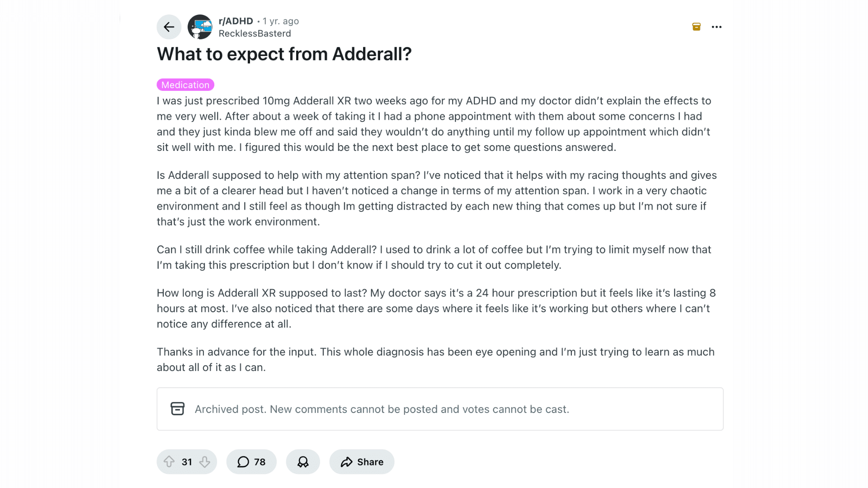This screenshot has height=488, width=868.
Task: Click the post title What to expect from Adderall?
Action: [284, 54]
